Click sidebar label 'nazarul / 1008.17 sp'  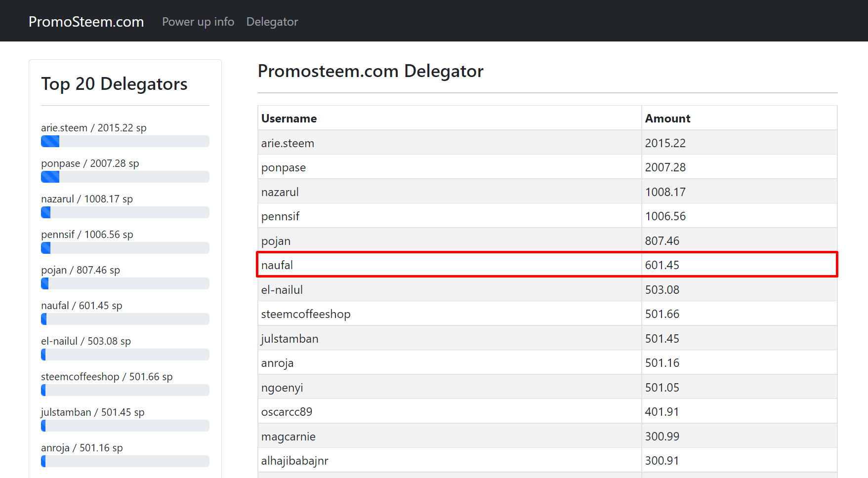click(87, 199)
